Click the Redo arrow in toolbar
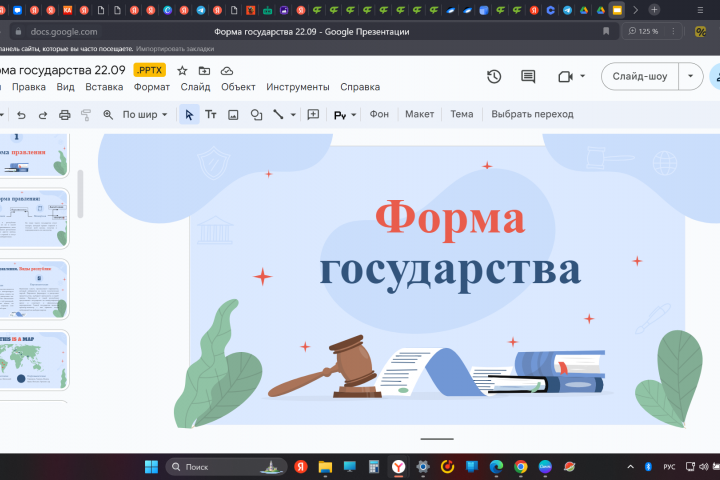The height and width of the screenshot is (480, 720). (x=43, y=115)
